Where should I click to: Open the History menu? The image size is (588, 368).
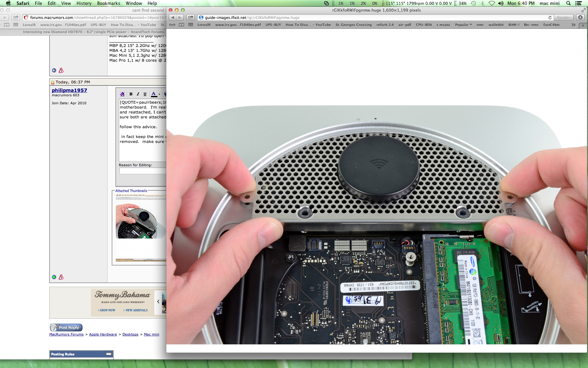click(x=84, y=3)
